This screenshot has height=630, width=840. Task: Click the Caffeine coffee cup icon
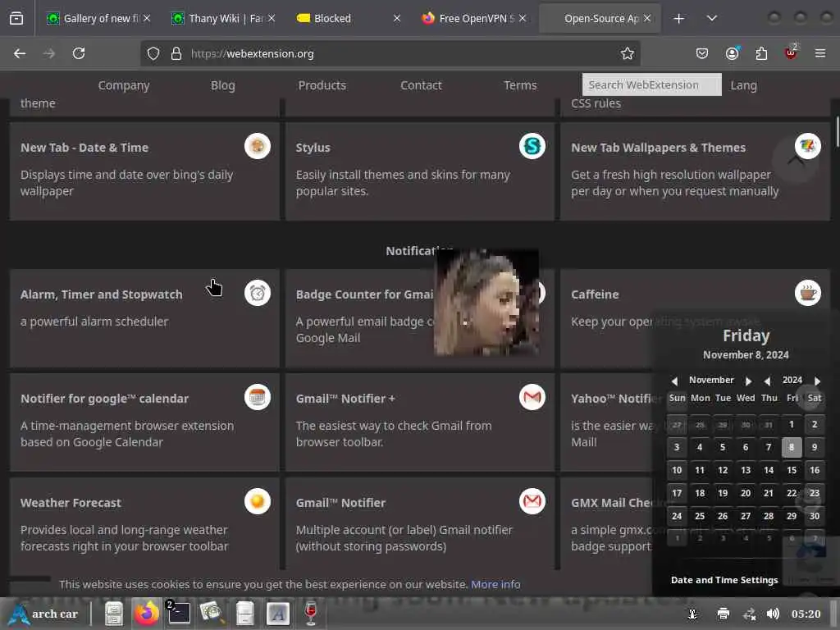[x=808, y=293]
